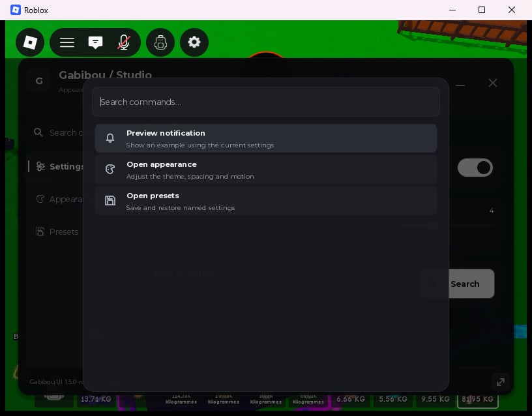
Task: Select the Open appearance command
Action: tap(266, 170)
